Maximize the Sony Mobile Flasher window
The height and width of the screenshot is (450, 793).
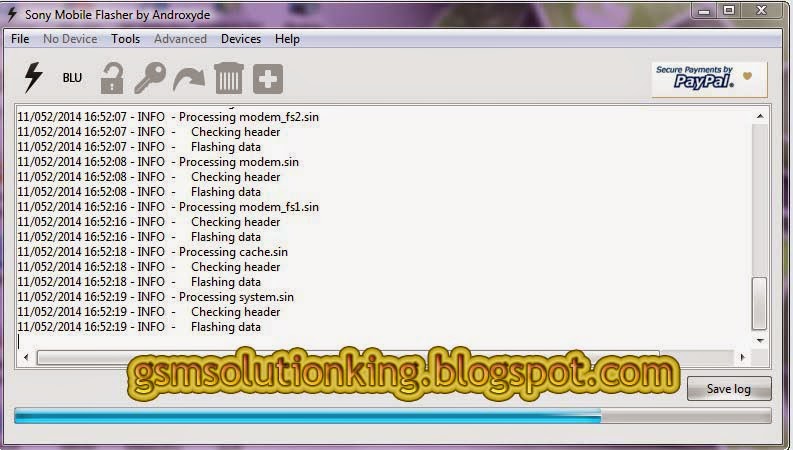tap(729, 11)
